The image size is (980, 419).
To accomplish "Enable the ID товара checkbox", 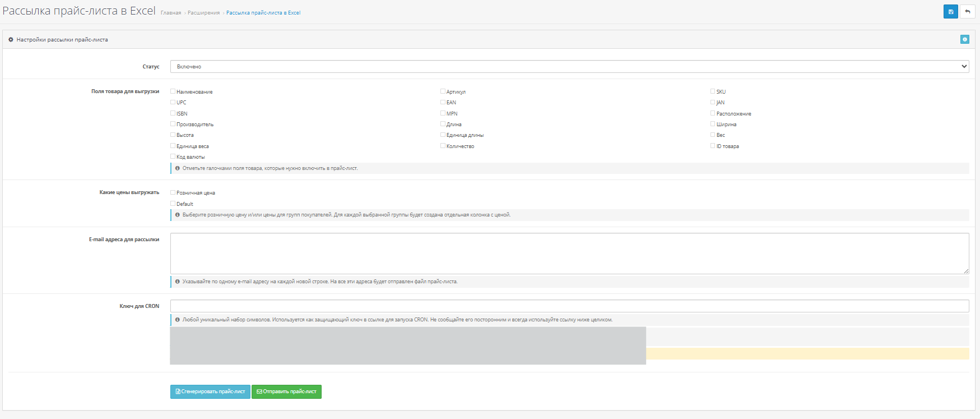I will pyautogui.click(x=713, y=146).
